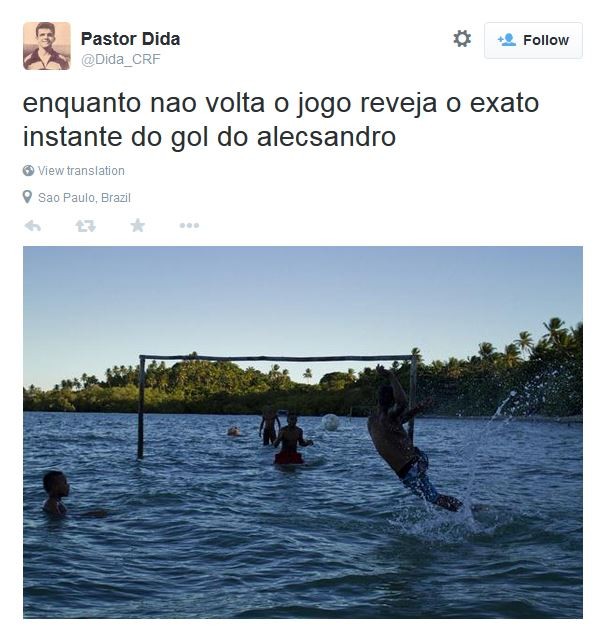This screenshot has width=609, height=629.
Task: Click the location pin icon
Action: tap(27, 197)
